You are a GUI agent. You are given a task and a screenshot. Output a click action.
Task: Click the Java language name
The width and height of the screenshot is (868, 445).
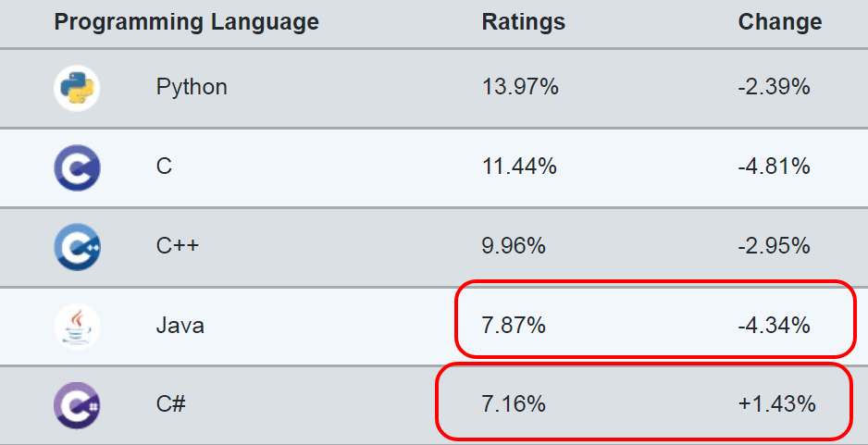pyautogui.click(x=180, y=326)
